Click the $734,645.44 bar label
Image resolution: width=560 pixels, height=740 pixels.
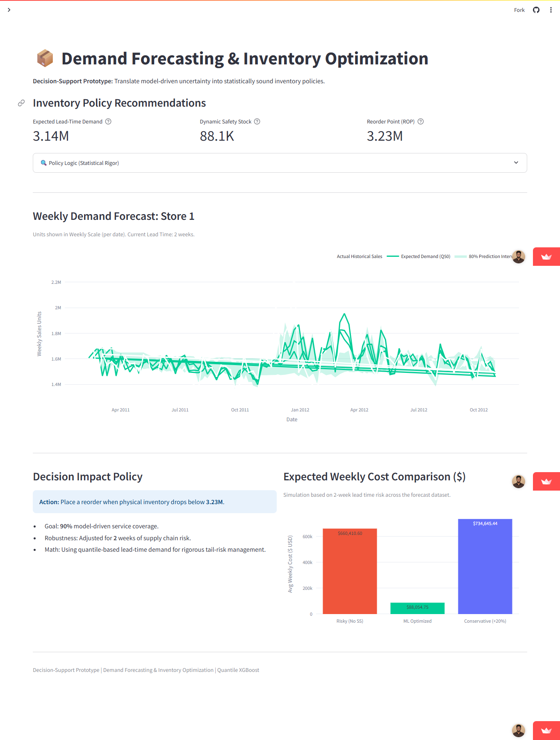[485, 523]
